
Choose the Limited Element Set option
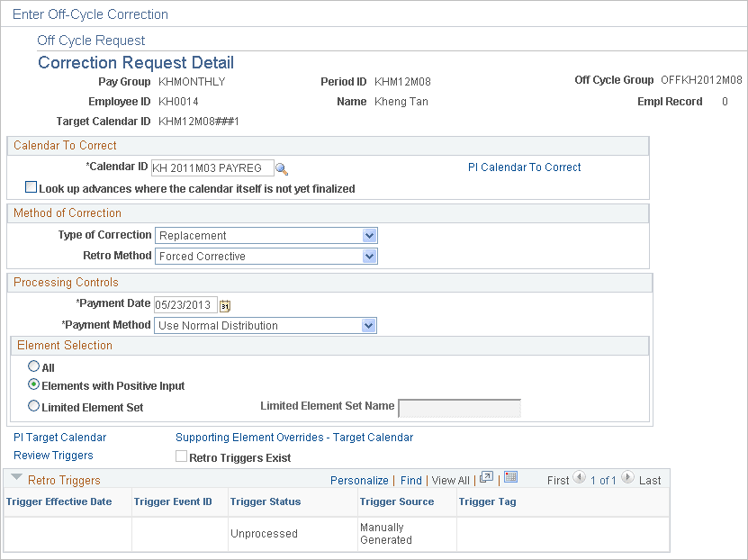(x=33, y=405)
